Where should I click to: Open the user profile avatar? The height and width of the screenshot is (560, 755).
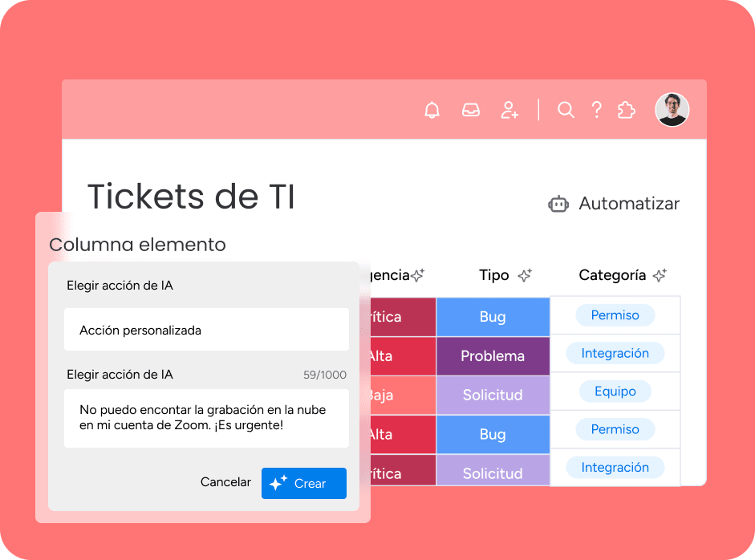coord(672,110)
